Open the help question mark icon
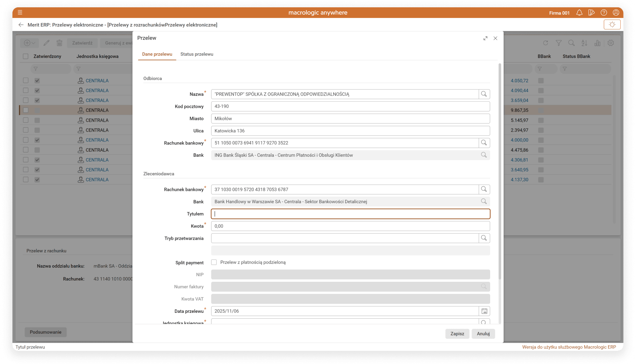Screen dimensions: 636x364 (604, 13)
